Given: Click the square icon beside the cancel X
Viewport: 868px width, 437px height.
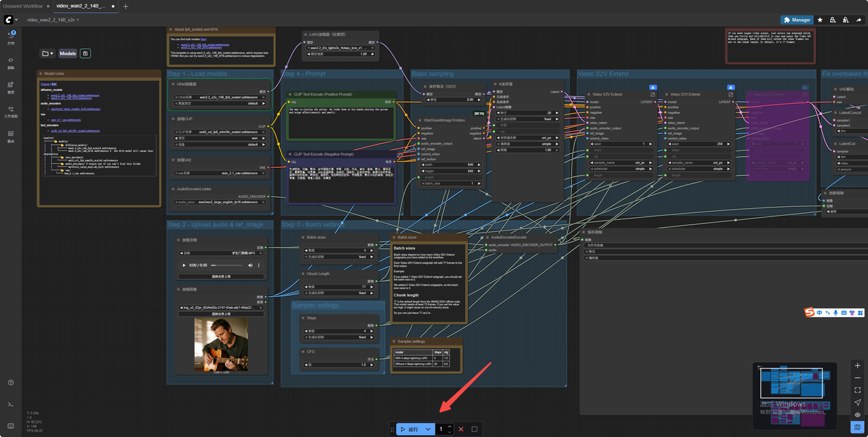Looking at the screenshot, I should click(x=475, y=429).
